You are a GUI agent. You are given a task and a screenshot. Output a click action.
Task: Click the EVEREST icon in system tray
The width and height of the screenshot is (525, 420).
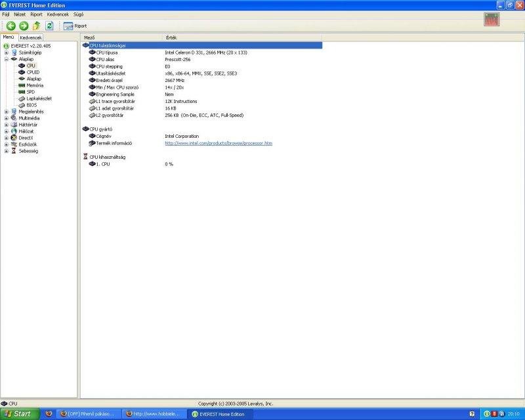point(487,414)
